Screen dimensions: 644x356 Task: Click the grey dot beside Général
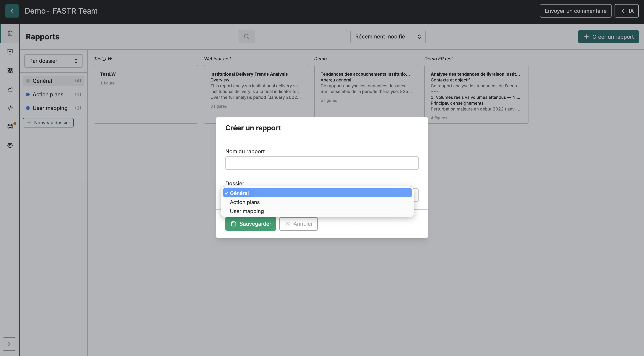[x=28, y=81]
